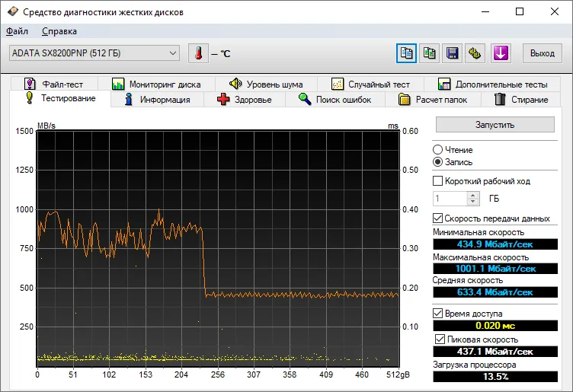Click the copy screenshot to clipboard icon

click(429, 53)
